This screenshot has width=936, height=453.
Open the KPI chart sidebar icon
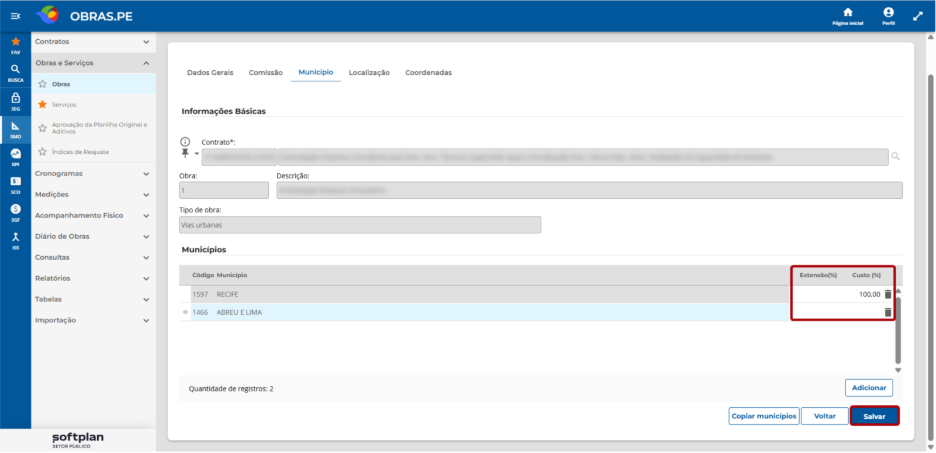pos(16,157)
